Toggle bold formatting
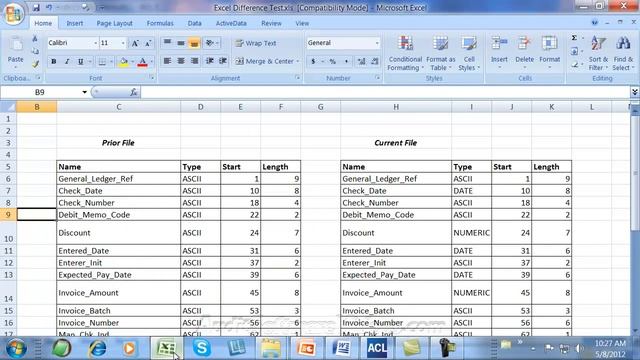 (x=53, y=62)
